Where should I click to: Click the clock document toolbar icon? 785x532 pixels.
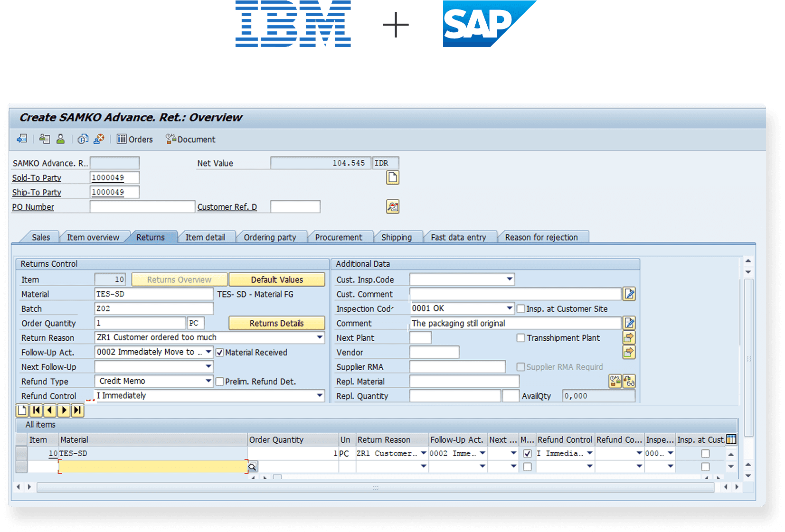(83, 139)
